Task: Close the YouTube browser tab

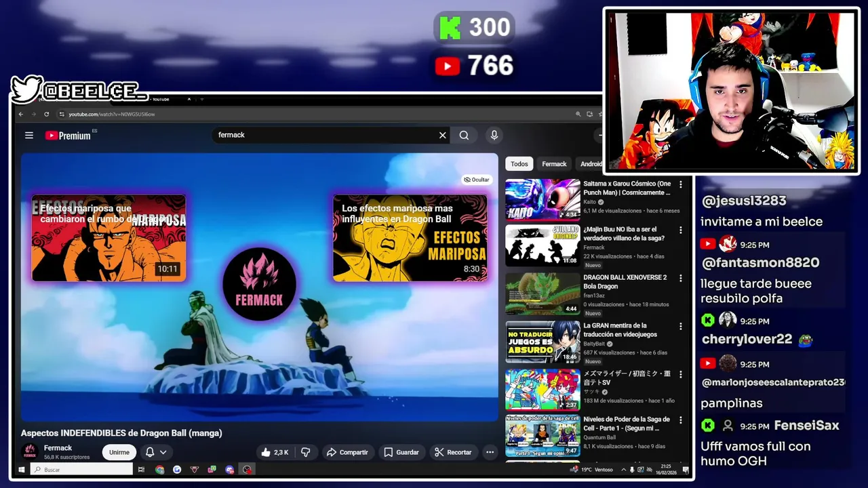Action: pyautogui.click(x=189, y=99)
